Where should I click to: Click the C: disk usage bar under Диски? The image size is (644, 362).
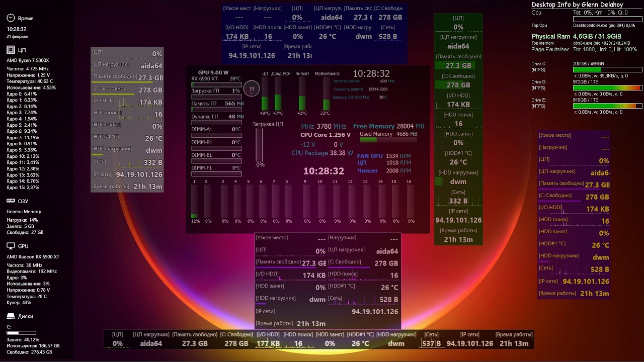(21, 333)
